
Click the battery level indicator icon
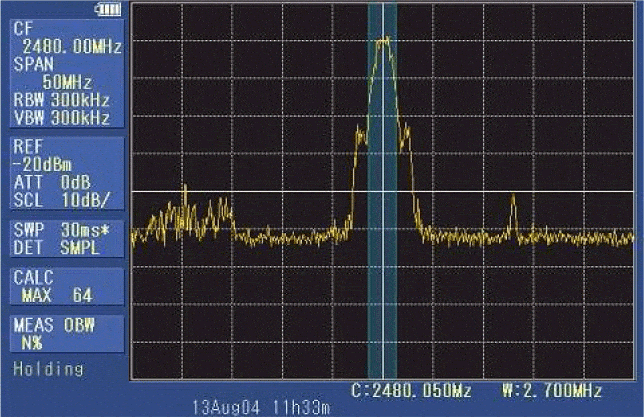pyautogui.click(x=108, y=9)
